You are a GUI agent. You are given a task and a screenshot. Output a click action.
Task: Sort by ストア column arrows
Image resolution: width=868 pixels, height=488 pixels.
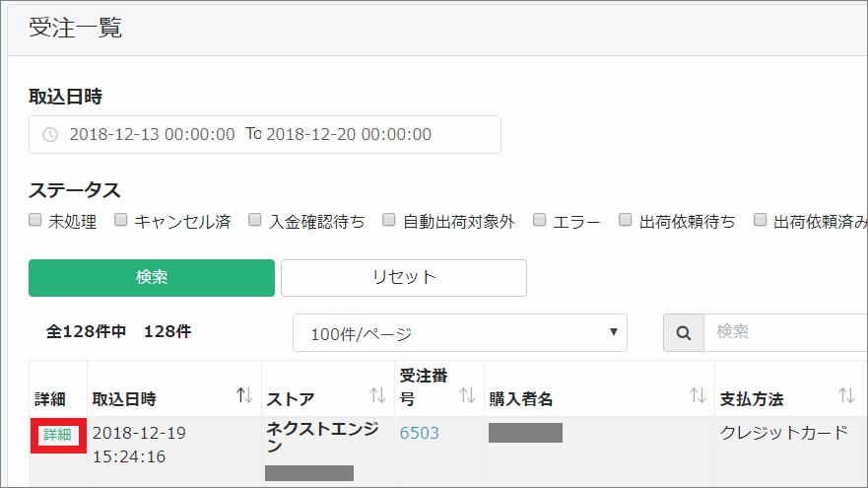click(377, 395)
